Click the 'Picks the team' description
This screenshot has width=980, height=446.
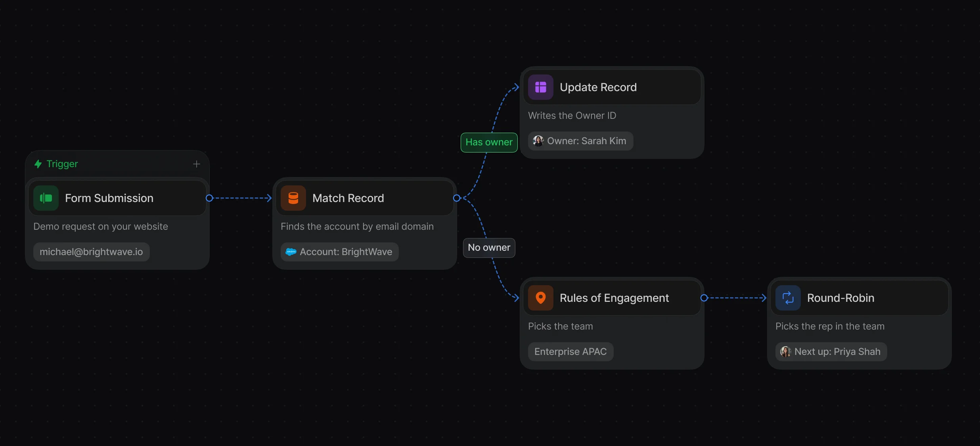click(561, 326)
